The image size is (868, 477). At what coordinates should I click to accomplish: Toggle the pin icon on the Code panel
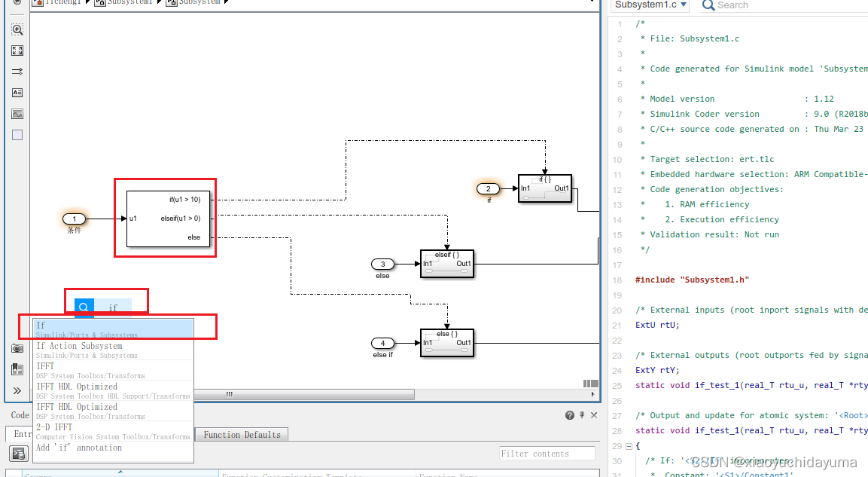pos(581,414)
